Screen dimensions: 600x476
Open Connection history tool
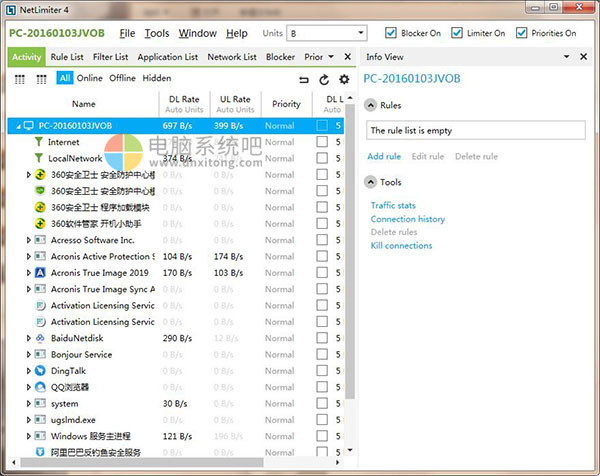pyautogui.click(x=408, y=219)
